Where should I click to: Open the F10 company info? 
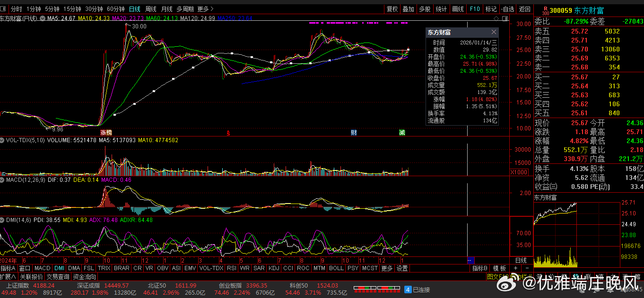pos(475,9)
